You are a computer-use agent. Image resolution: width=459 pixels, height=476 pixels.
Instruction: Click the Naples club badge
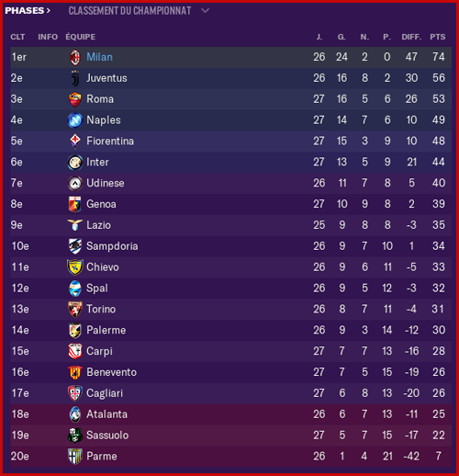tap(75, 120)
